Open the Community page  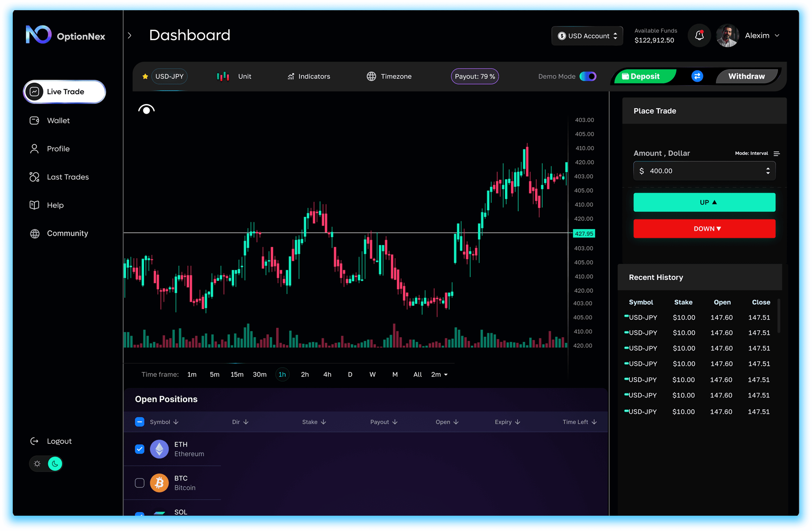(34, 233)
